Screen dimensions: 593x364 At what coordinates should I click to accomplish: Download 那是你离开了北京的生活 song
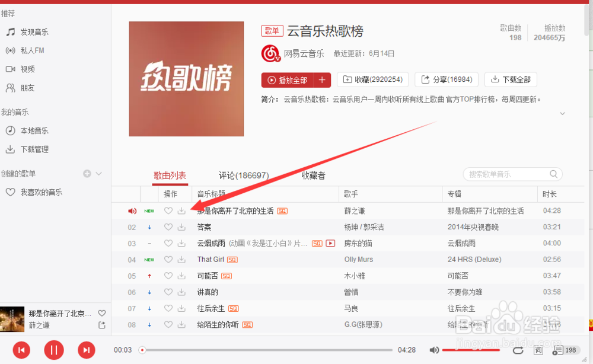click(x=182, y=211)
